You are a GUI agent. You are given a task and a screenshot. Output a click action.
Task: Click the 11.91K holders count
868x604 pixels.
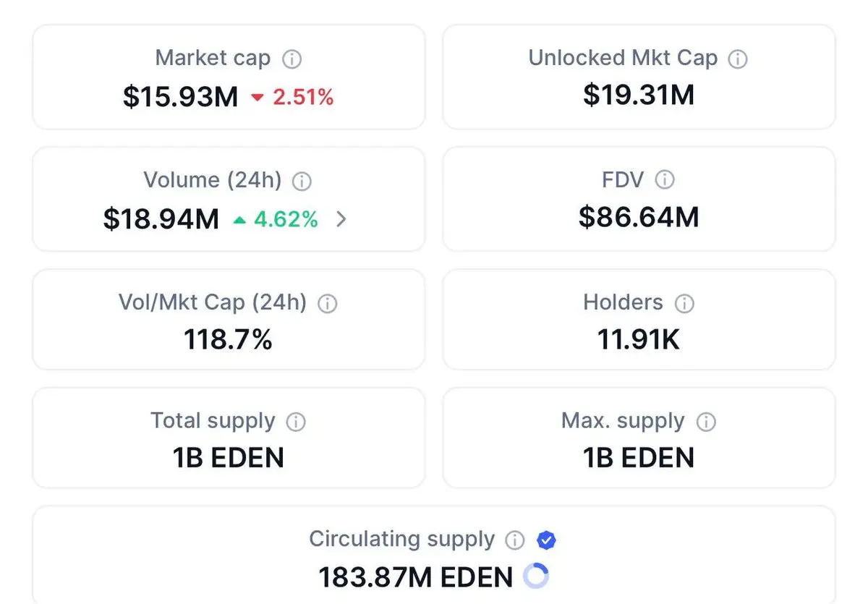pyautogui.click(x=639, y=339)
